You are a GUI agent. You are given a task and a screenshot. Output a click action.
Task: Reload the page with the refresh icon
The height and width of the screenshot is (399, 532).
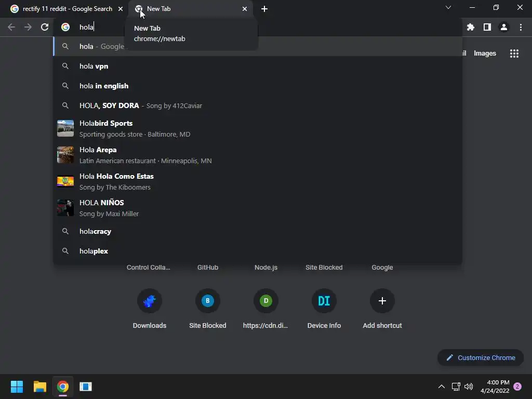[45, 27]
